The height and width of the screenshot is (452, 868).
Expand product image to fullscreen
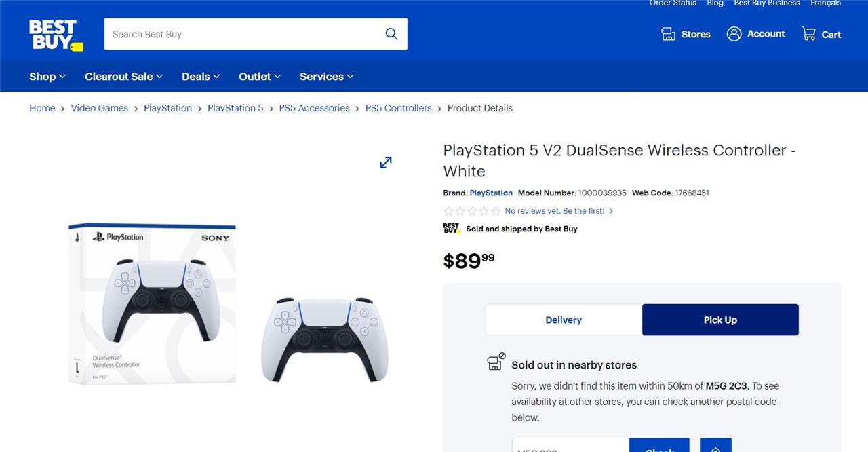(x=386, y=162)
